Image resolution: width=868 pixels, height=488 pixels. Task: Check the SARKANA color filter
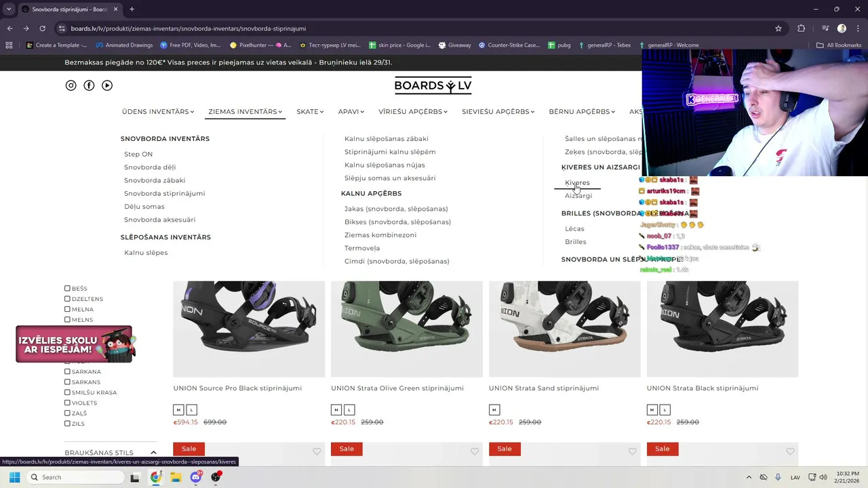click(x=67, y=371)
